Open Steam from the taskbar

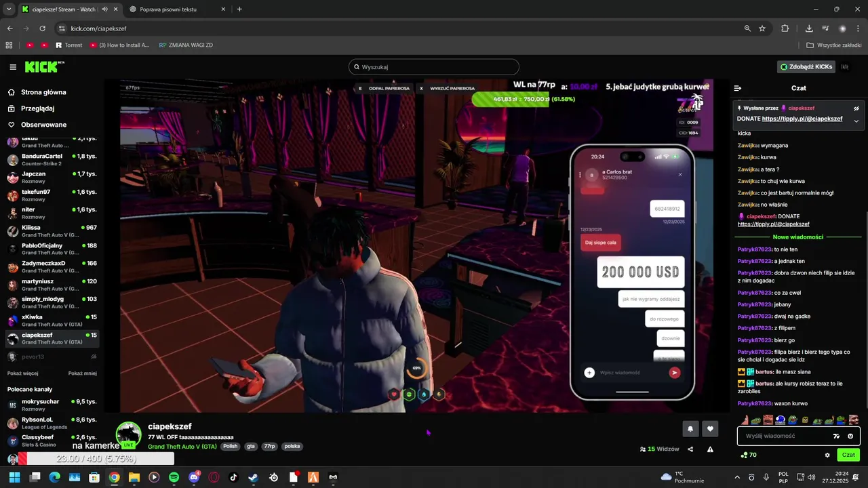click(253, 477)
